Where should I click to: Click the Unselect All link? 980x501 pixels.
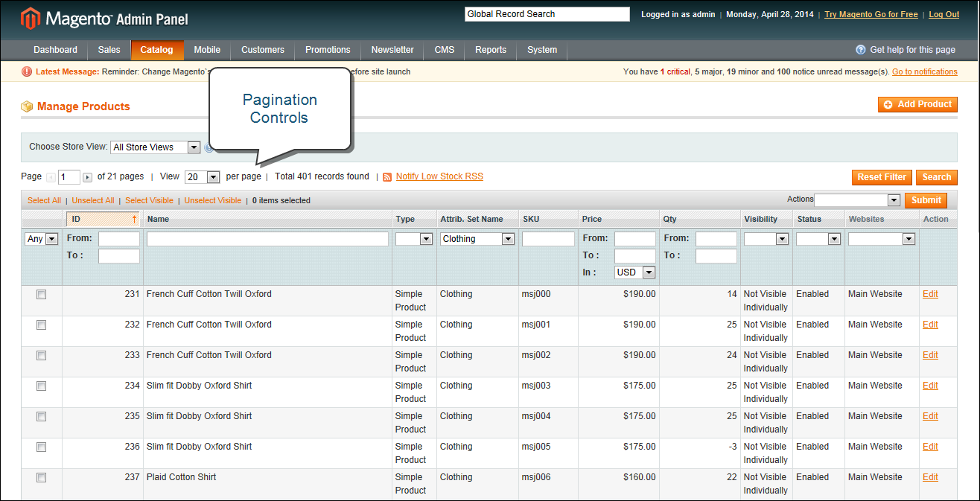pyautogui.click(x=93, y=200)
